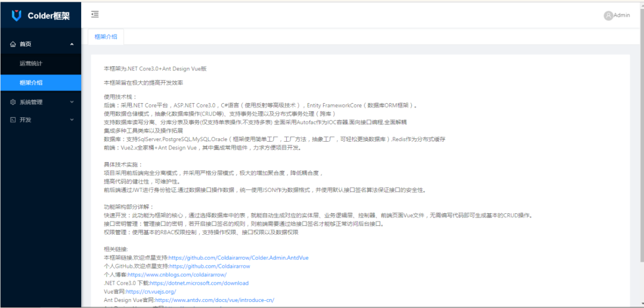Click the line '本框架为.NET Core3.0+Ant Design Vue版'

tap(155, 69)
